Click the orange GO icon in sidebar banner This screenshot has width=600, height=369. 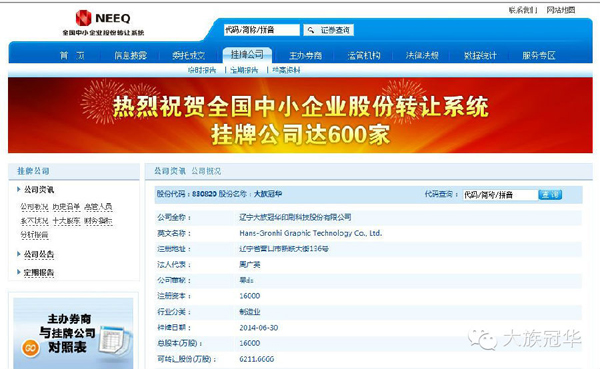click(x=31, y=348)
